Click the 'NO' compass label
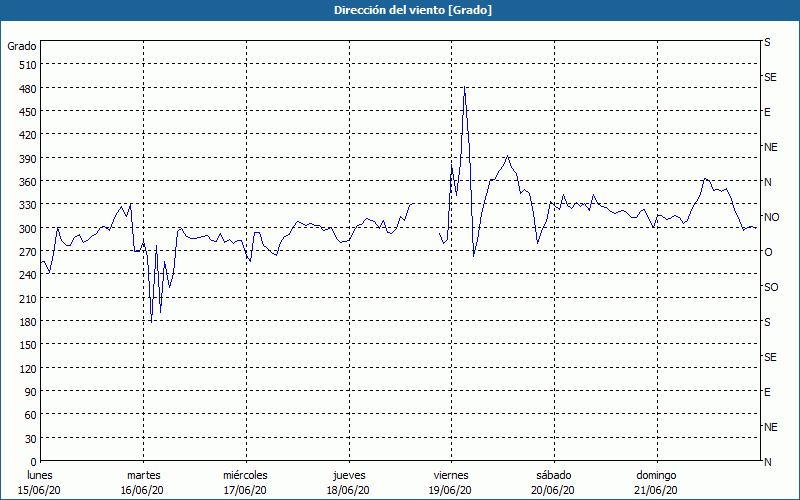 [772, 217]
